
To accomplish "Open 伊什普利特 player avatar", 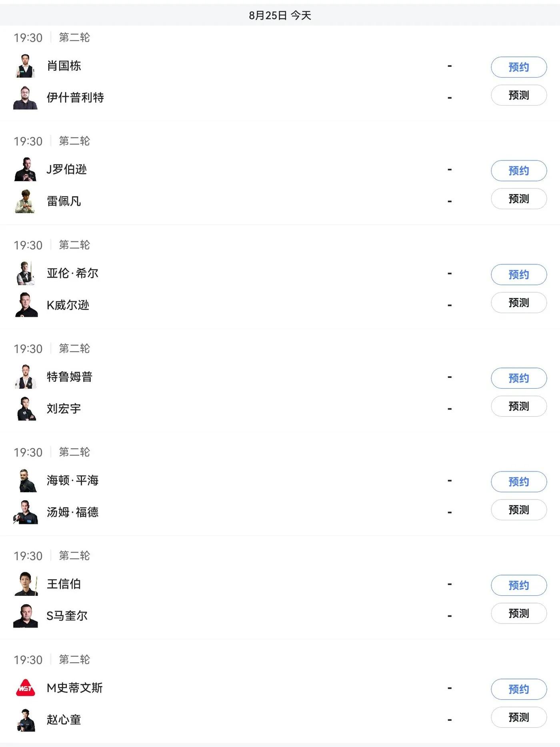I will point(26,97).
